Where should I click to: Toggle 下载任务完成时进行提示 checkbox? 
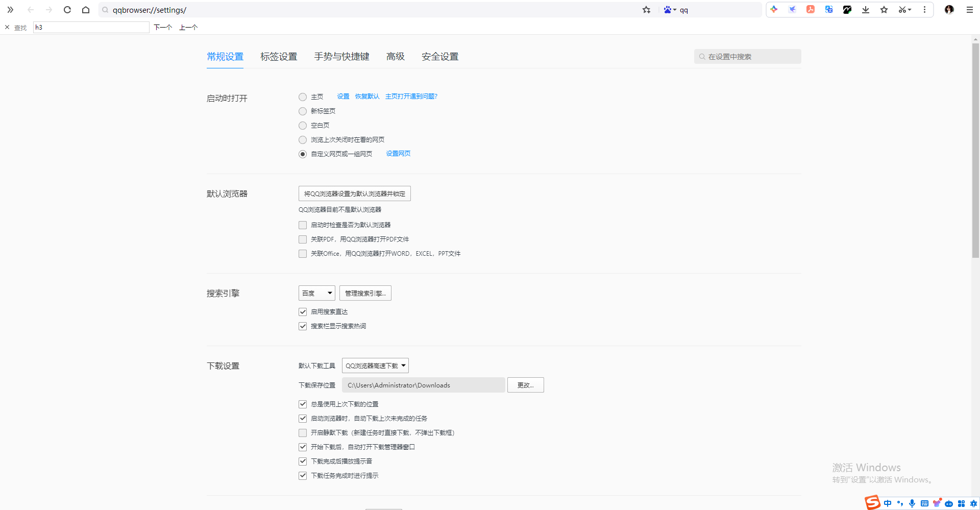303,476
